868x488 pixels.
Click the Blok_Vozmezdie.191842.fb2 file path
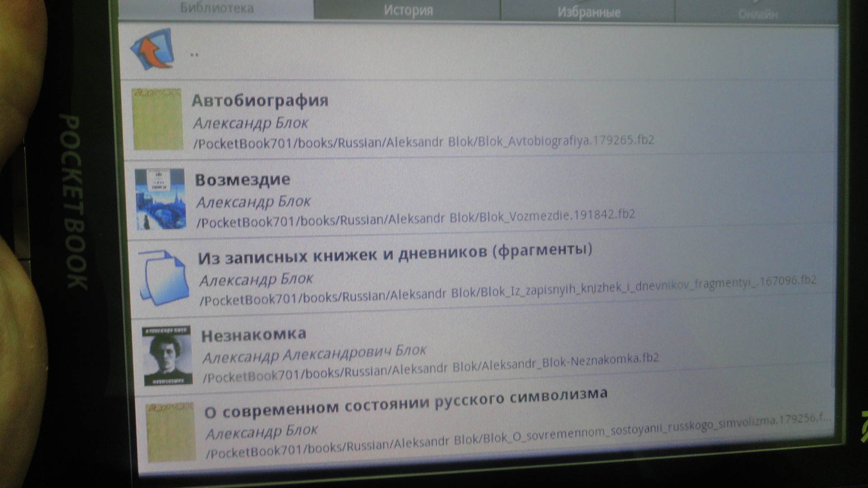click(x=416, y=218)
